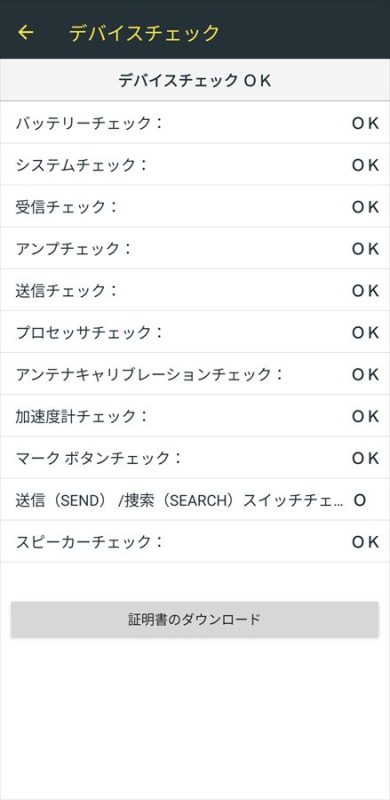Click the OK result beside プロセッサチェック

(365, 332)
